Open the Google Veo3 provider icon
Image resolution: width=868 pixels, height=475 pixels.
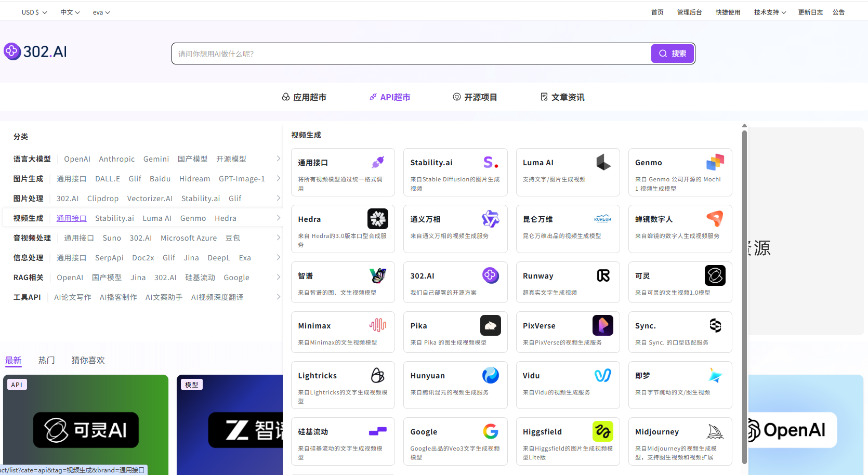click(x=490, y=431)
